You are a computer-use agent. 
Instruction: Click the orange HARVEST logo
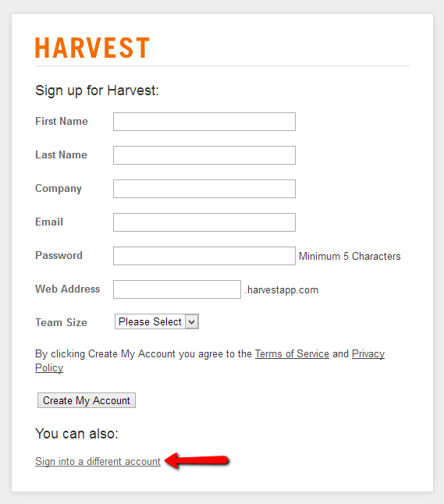[x=92, y=48]
